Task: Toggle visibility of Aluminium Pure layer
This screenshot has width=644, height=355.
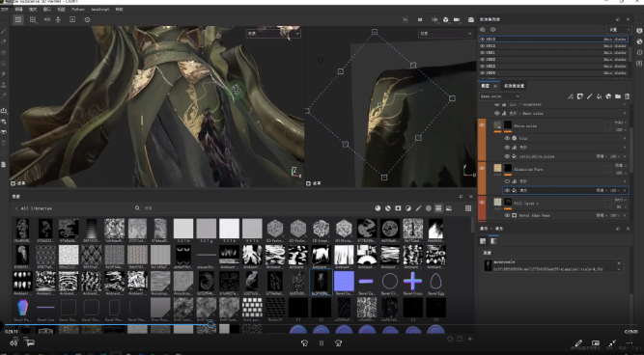Action: (482, 169)
